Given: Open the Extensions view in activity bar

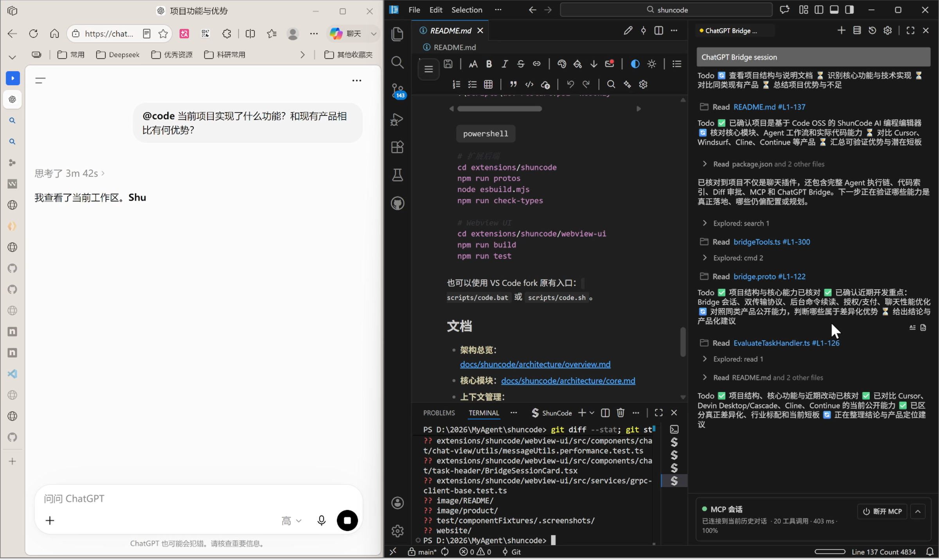Looking at the screenshot, I should 398,147.
